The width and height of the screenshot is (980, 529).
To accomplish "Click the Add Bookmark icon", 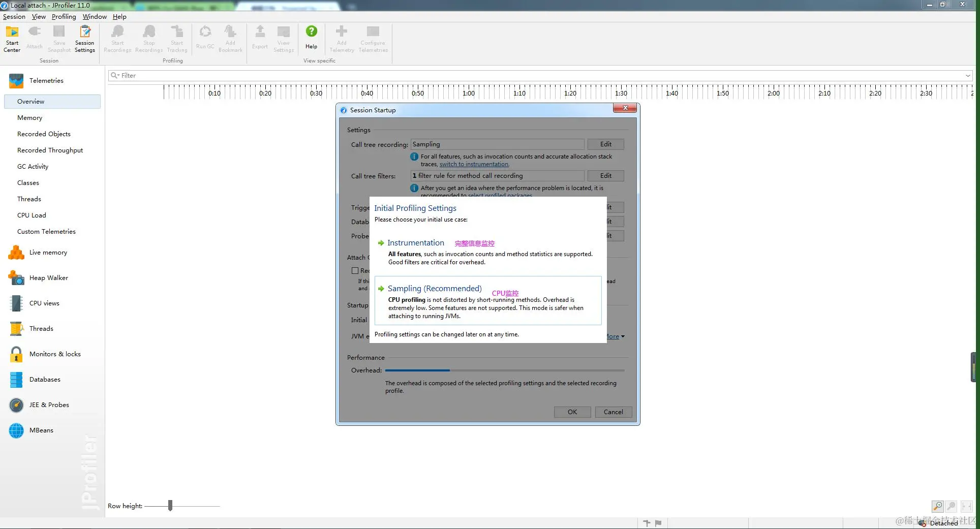I will pos(230,39).
